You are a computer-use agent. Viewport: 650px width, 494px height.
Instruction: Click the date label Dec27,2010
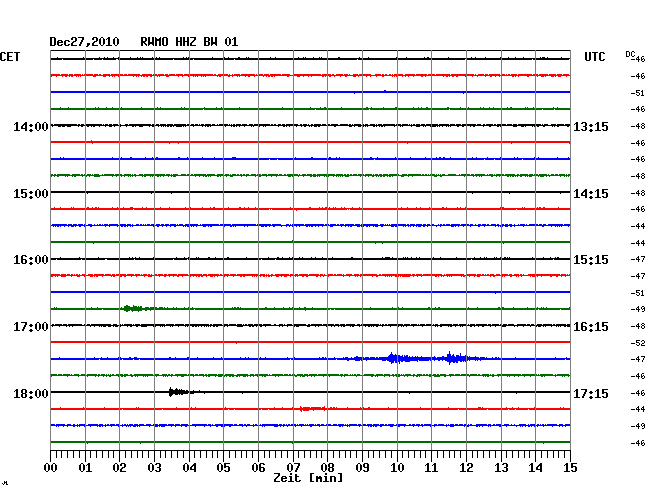pos(84,42)
